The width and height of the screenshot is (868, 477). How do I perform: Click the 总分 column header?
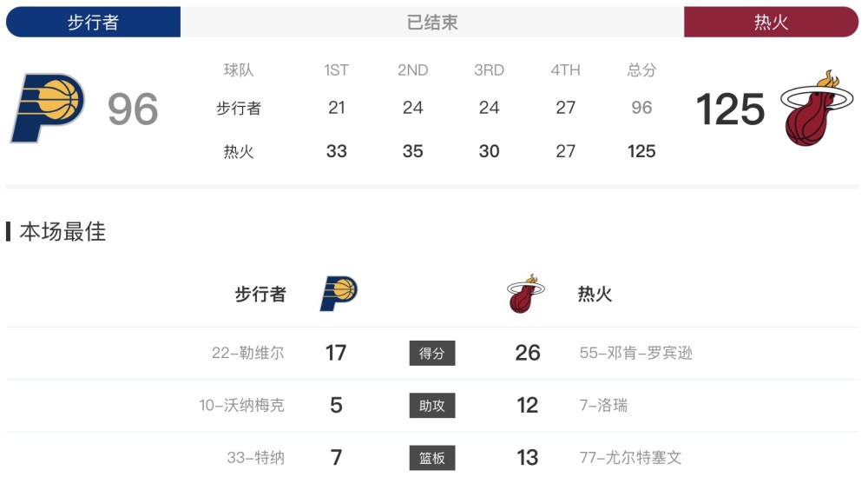(641, 70)
